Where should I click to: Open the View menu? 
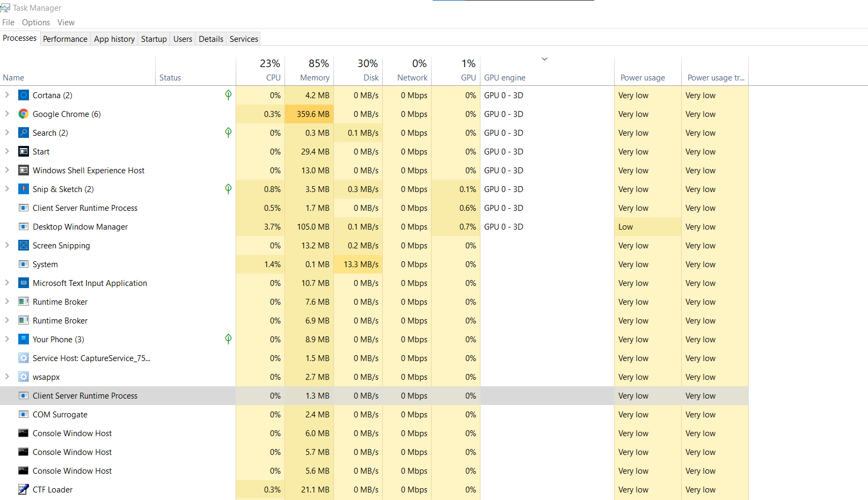click(66, 23)
